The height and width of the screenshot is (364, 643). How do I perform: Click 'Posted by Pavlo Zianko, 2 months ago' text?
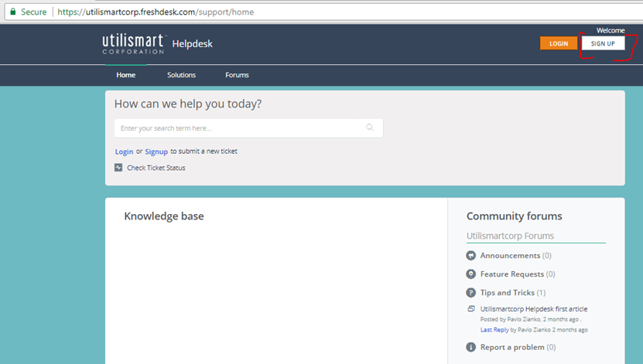pyautogui.click(x=529, y=319)
